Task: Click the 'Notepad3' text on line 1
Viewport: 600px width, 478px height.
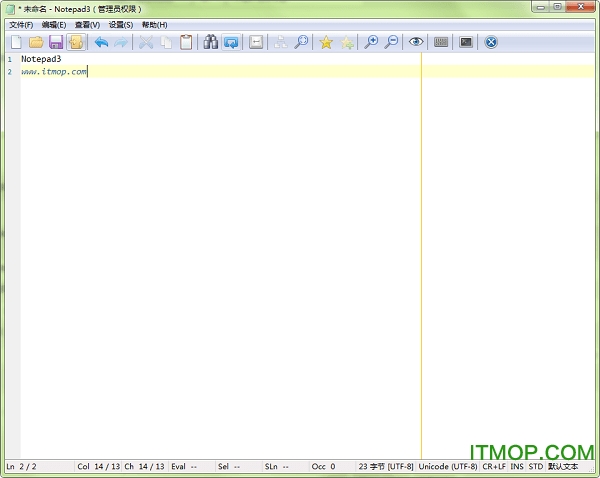Action: pyautogui.click(x=41, y=59)
